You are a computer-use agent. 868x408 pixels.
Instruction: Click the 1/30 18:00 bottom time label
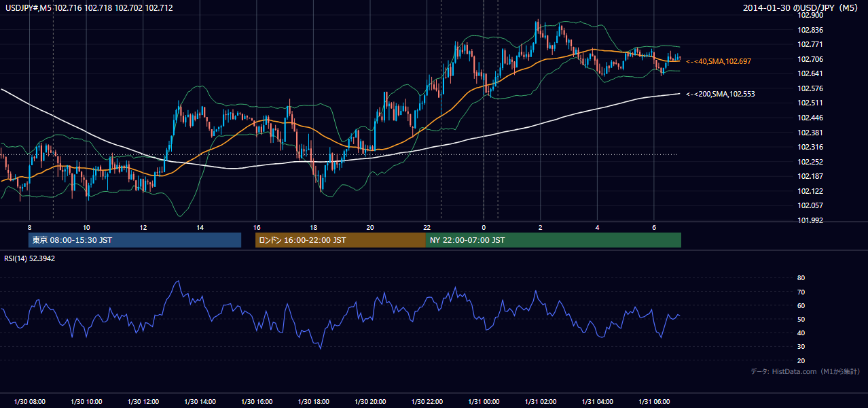tap(313, 401)
